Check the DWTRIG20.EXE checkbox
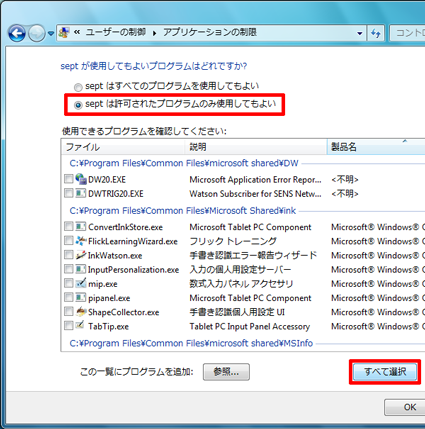 click(x=68, y=193)
